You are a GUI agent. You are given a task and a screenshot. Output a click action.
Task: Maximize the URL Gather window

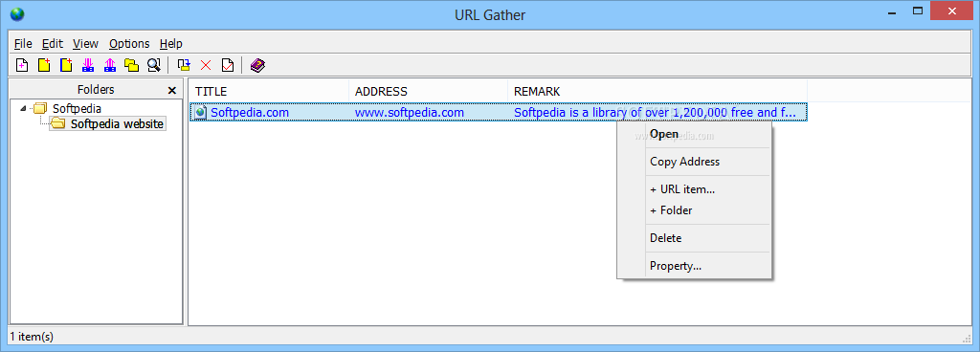(x=918, y=11)
